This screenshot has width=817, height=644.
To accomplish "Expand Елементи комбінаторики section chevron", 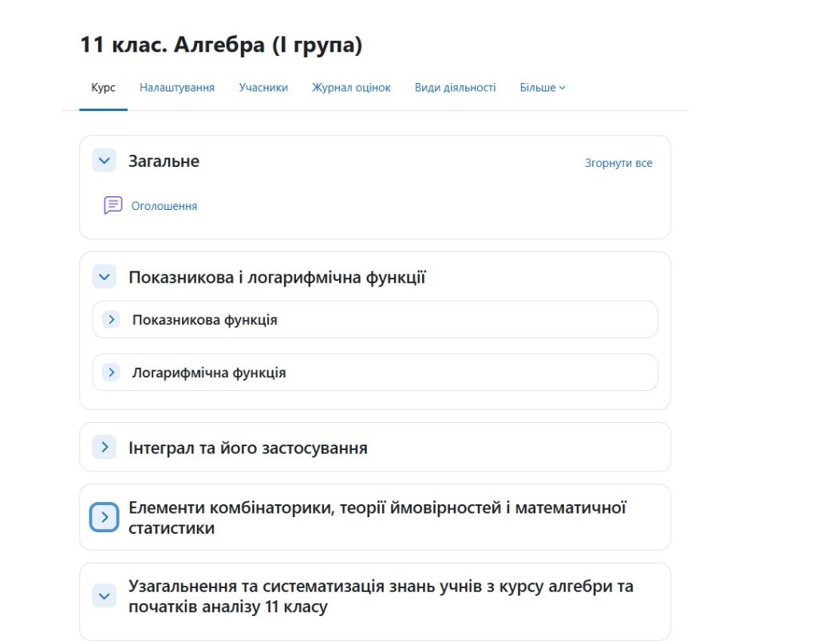I will (104, 517).
